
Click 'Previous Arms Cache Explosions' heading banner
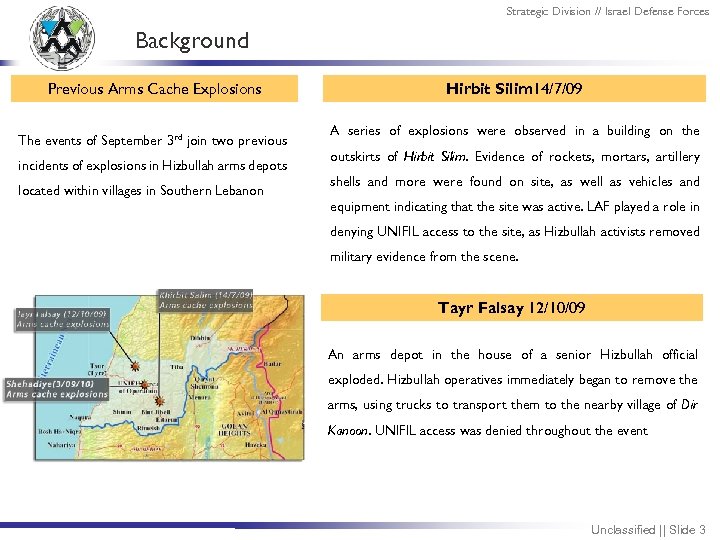pos(154,89)
